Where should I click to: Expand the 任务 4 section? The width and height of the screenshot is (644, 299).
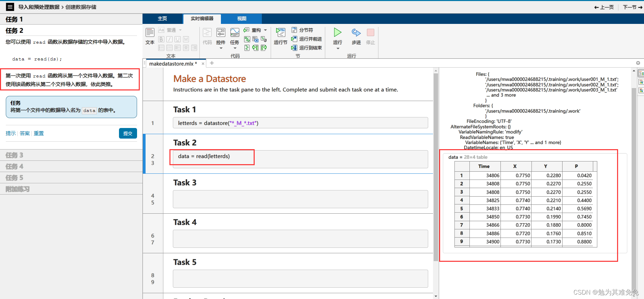pos(71,166)
